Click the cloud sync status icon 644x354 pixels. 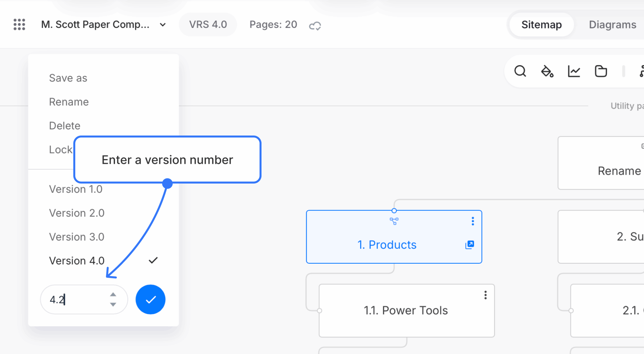tap(315, 25)
